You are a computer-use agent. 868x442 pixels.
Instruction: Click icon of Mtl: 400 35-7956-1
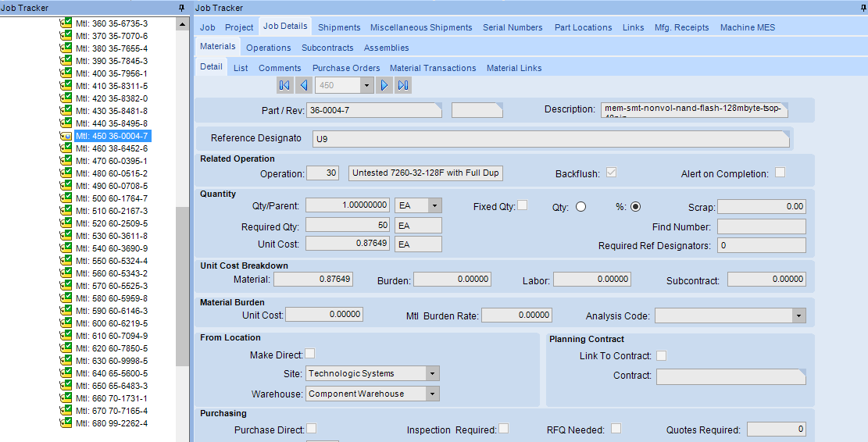(66, 73)
